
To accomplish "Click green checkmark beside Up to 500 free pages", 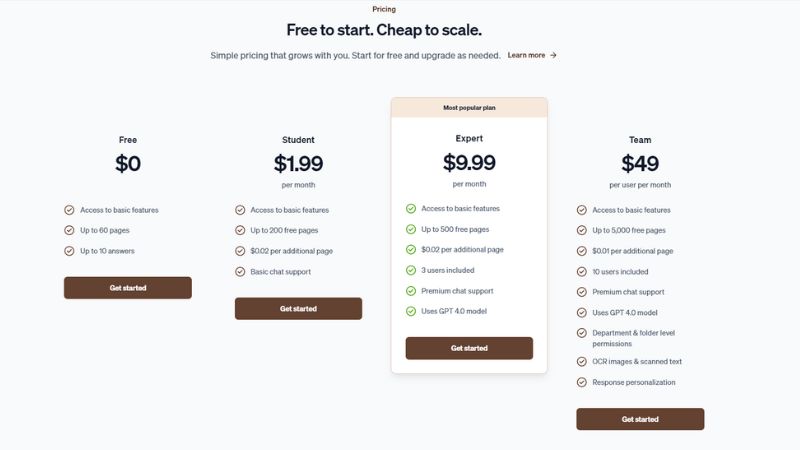I will 411,229.
